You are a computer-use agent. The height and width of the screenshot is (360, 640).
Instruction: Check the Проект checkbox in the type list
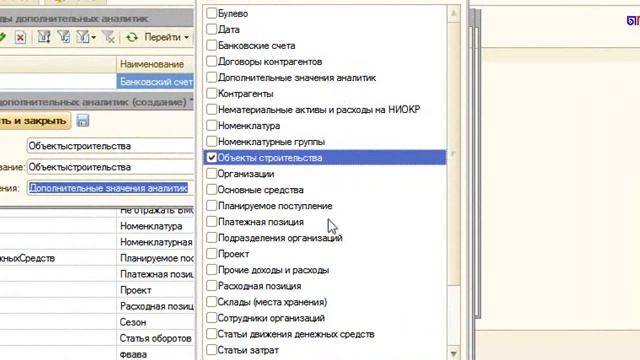(211, 253)
